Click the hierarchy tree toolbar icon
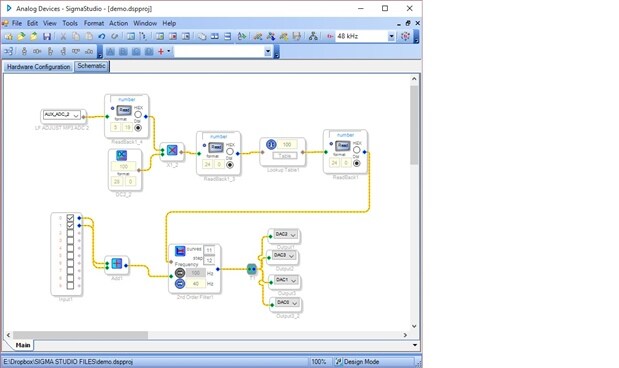The width and height of the screenshot is (619, 368). click(313, 37)
